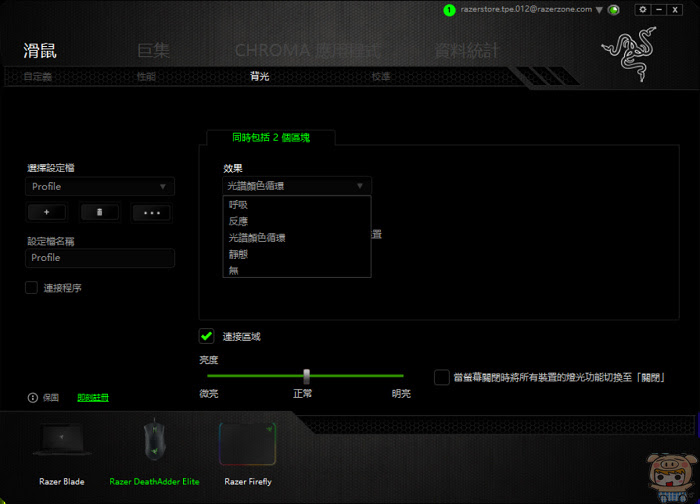Screen dimensions: 700x504
Task: Uncheck the 連接區域 checkbox
Action: (206, 336)
